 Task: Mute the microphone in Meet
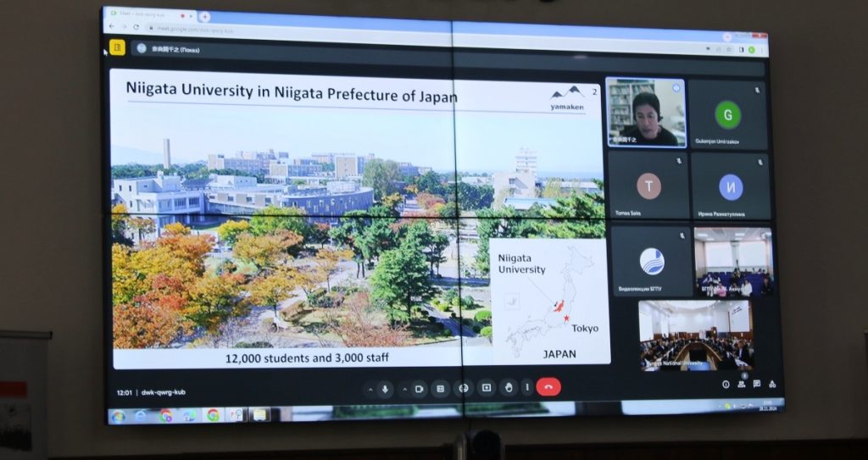[x=386, y=389]
